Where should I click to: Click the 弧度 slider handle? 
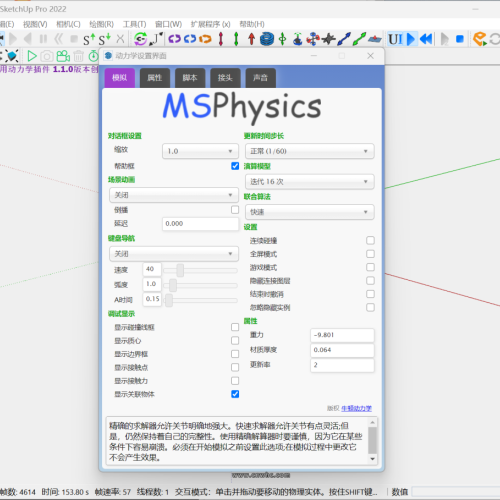173,285
